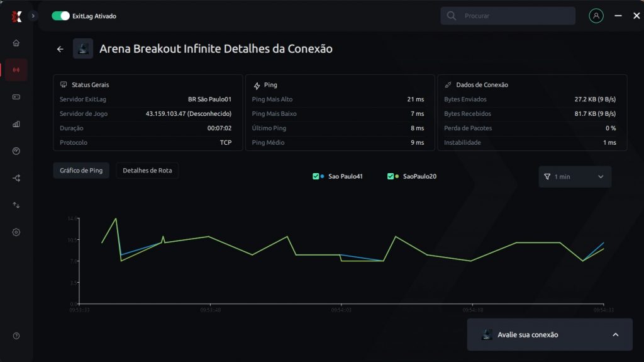Uncheck the SaoPaulo20 series checkbox
The image size is (644, 362).
click(390, 176)
